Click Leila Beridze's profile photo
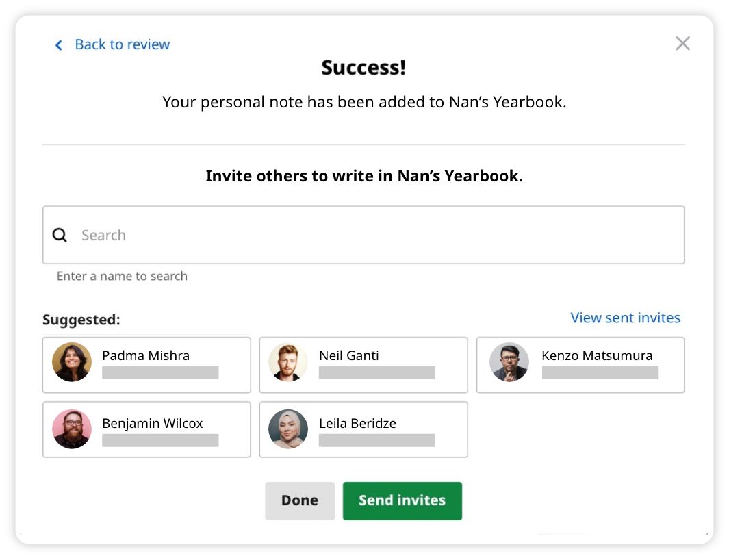729x560 pixels. pyautogui.click(x=288, y=429)
